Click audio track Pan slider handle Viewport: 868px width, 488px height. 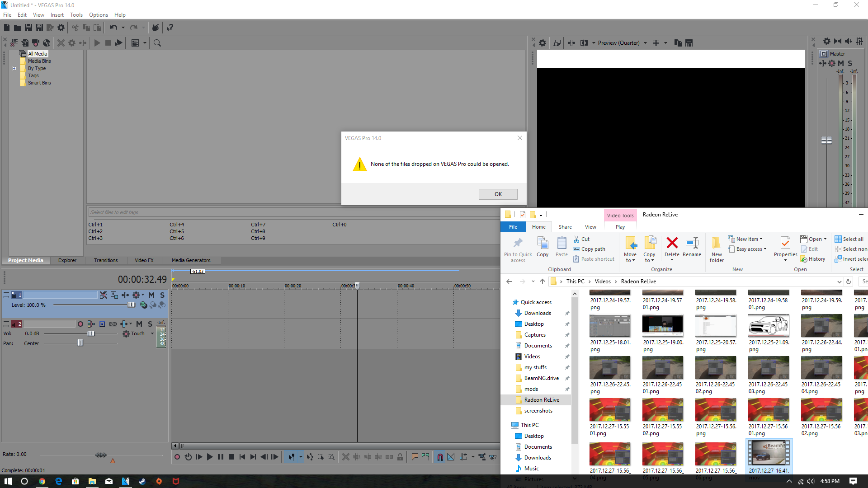80,343
